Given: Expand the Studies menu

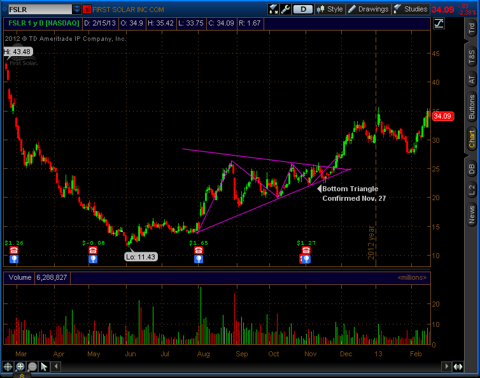Looking at the screenshot, I should [x=410, y=9].
